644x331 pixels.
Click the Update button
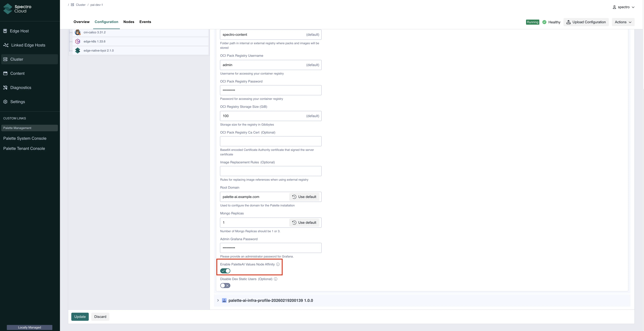80,316
